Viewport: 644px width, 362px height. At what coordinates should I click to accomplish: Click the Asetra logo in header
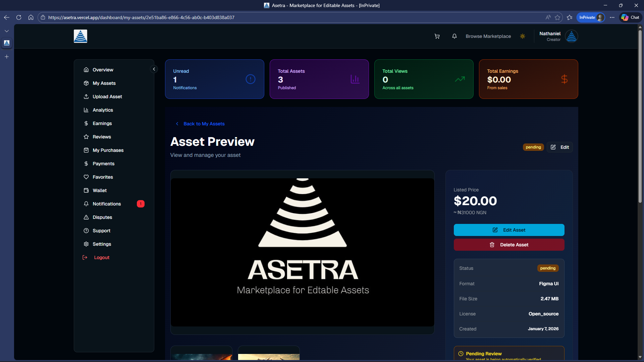point(80,36)
